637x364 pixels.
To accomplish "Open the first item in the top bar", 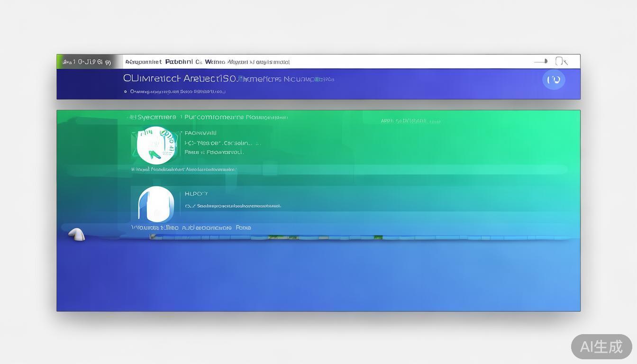I will [143, 62].
